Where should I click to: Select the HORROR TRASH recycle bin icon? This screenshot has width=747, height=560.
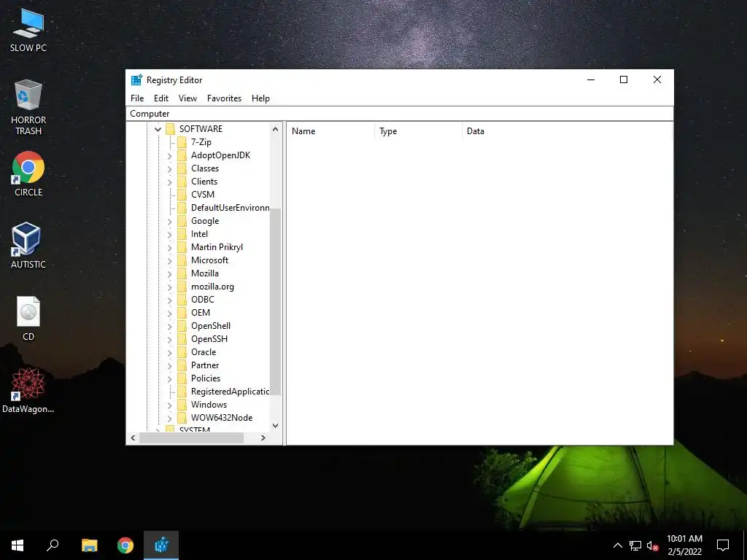28,107
